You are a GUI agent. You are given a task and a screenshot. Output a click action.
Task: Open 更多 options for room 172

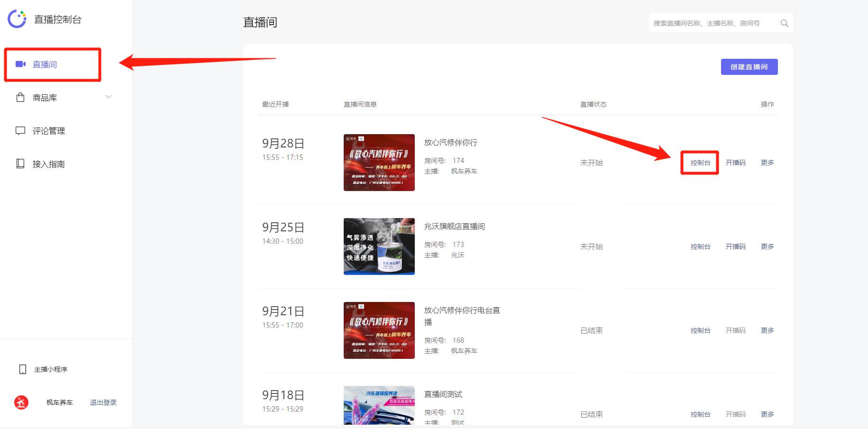pos(767,414)
